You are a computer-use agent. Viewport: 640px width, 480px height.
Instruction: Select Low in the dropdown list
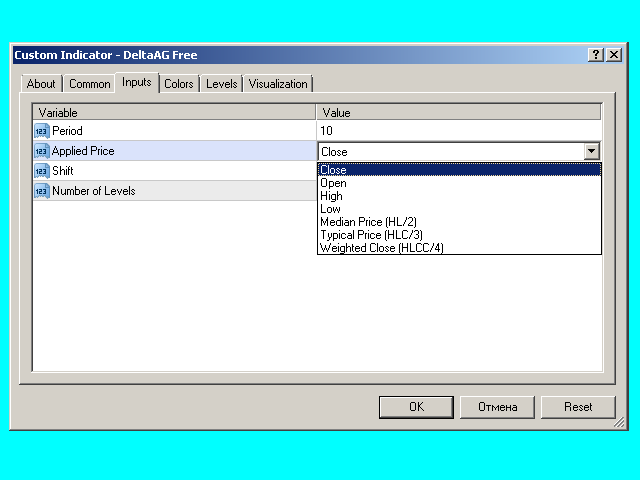(x=330, y=209)
